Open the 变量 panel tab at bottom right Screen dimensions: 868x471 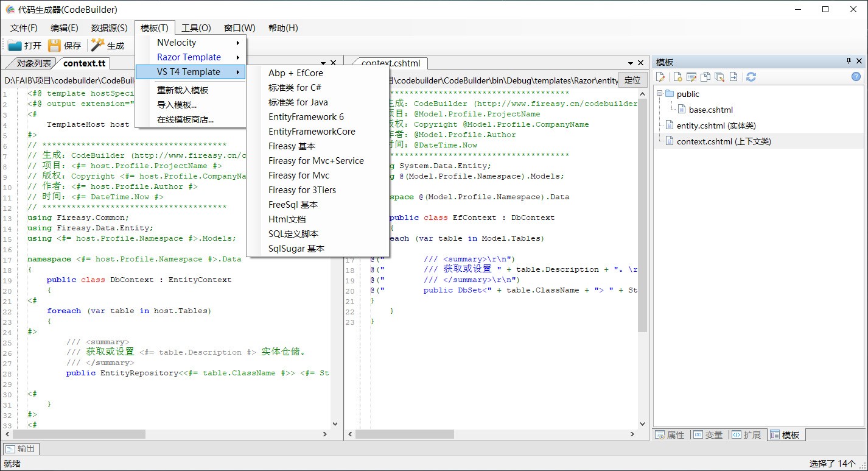pyautogui.click(x=709, y=434)
